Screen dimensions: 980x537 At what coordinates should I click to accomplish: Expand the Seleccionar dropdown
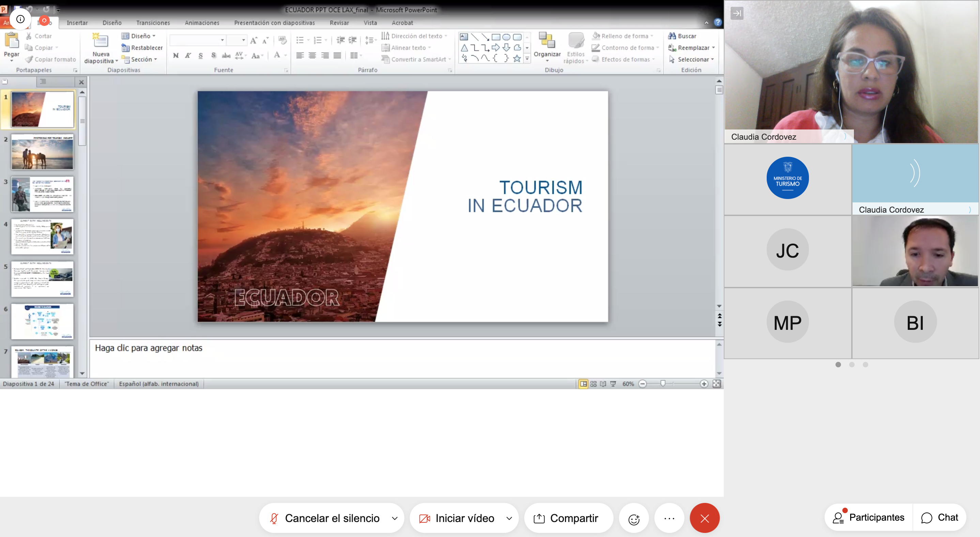pos(712,59)
